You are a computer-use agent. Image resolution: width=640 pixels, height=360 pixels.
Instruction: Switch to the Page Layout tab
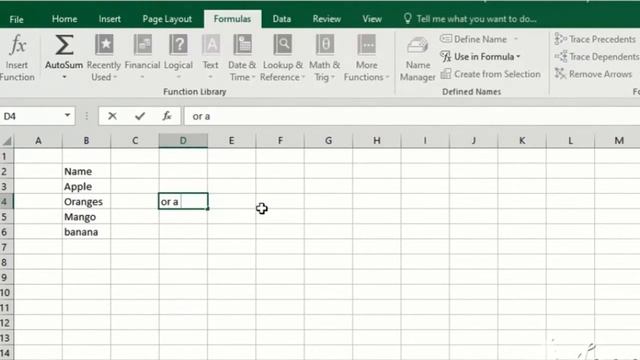(167, 19)
